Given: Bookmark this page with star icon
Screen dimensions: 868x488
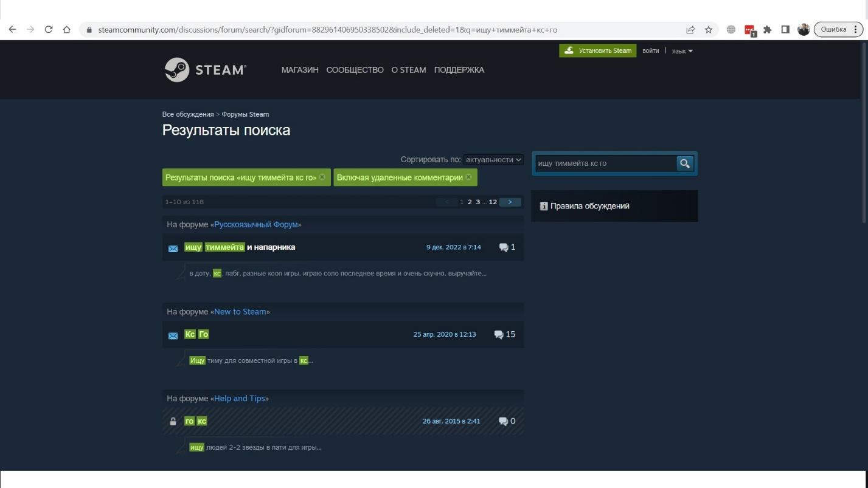Looking at the screenshot, I should (709, 29).
